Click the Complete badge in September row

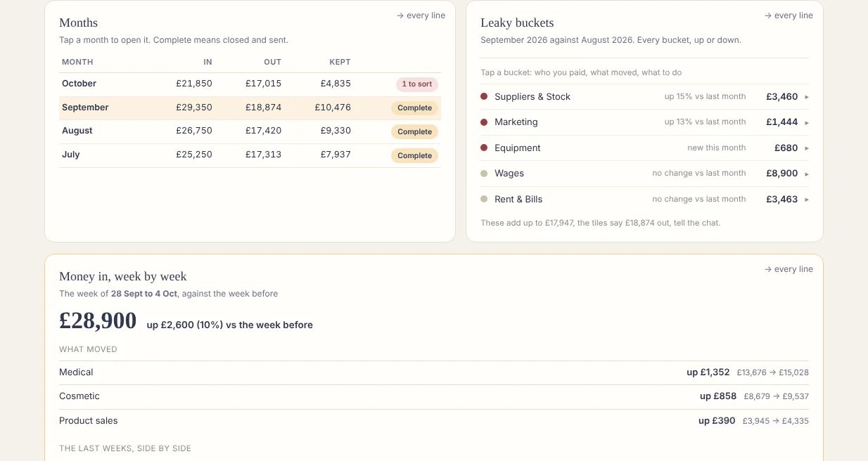click(x=415, y=108)
